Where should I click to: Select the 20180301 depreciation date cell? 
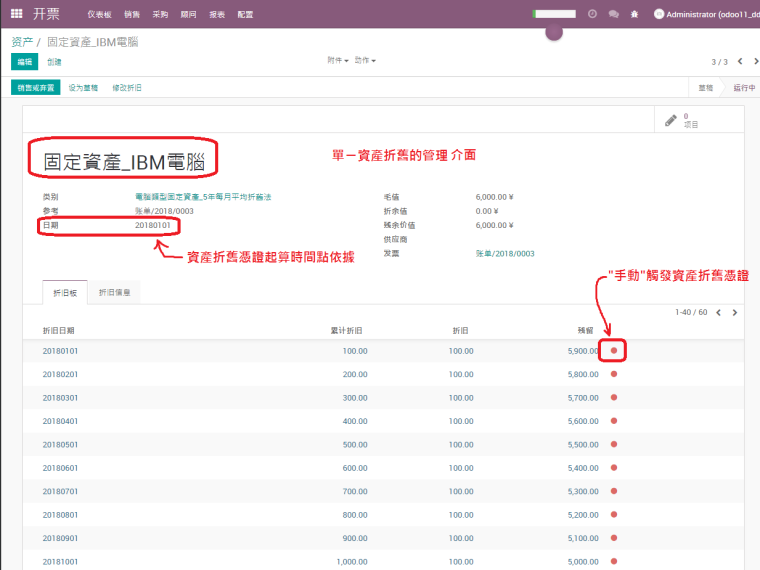coord(60,398)
